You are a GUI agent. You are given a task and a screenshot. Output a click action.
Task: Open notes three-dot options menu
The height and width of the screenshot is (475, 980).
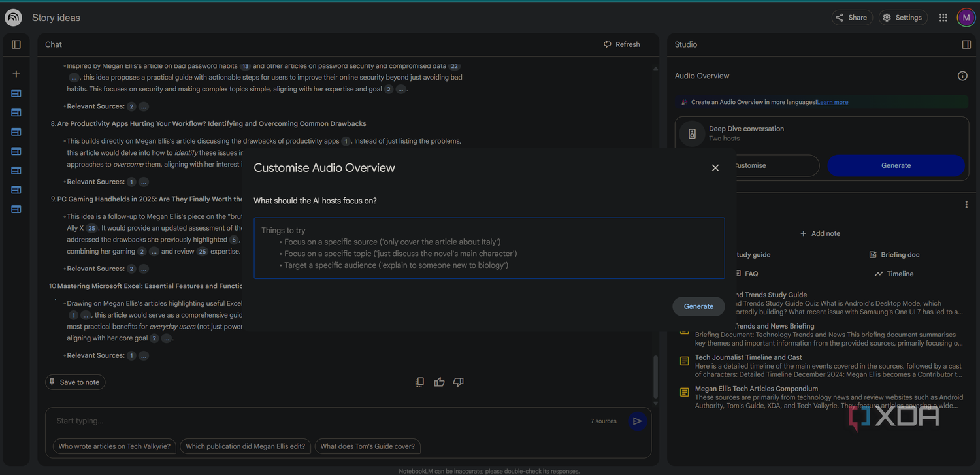tap(966, 205)
